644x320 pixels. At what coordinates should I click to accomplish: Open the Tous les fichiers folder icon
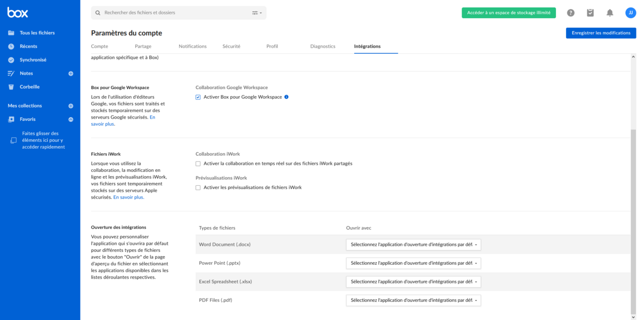click(11, 33)
